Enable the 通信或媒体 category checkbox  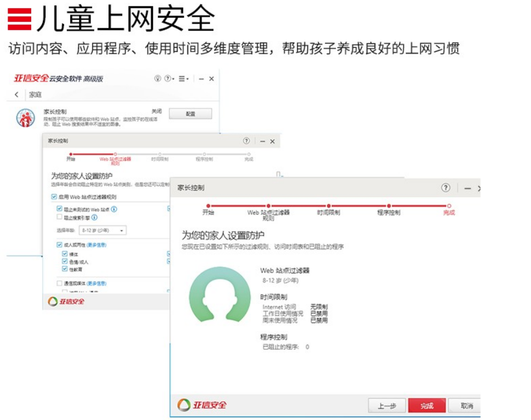(59, 283)
